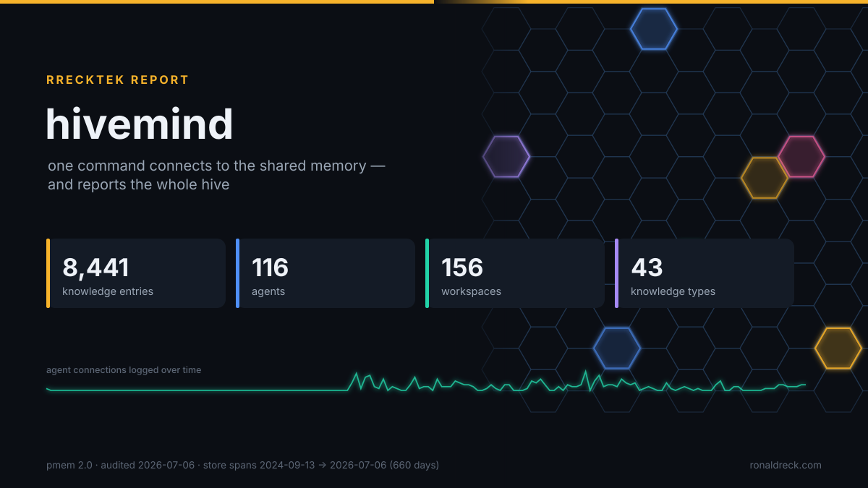Click the RRECKTEK REPORT heading
The width and height of the screenshot is (868, 488).
click(118, 80)
